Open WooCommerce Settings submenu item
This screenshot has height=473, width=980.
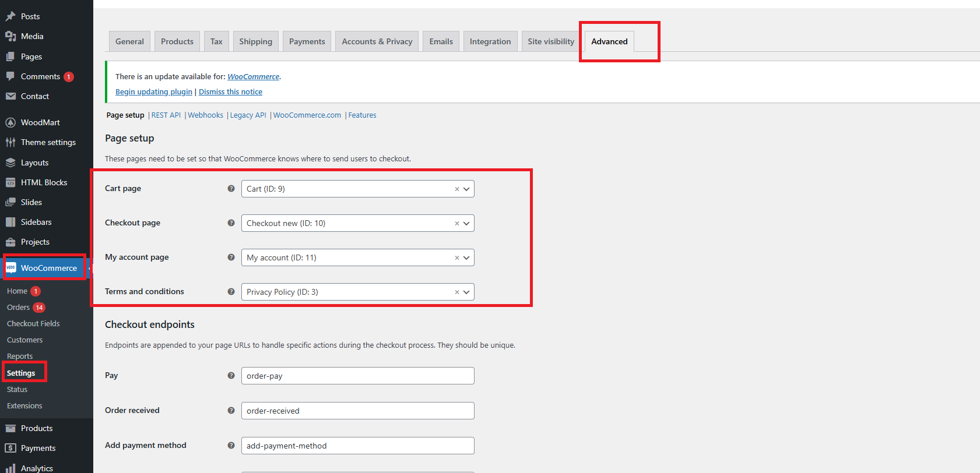point(21,373)
